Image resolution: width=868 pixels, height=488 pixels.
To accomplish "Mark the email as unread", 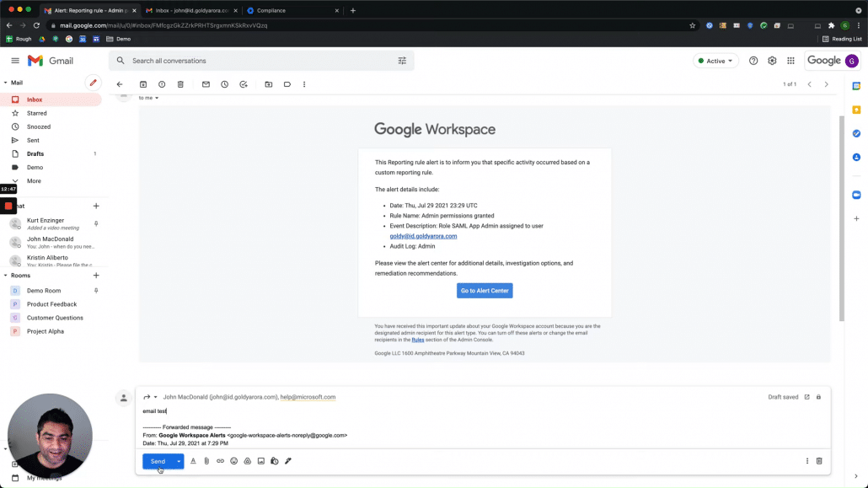I will [206, 84].
